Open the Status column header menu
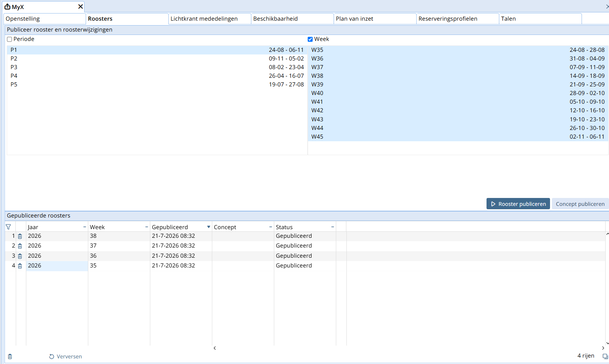 332,227
